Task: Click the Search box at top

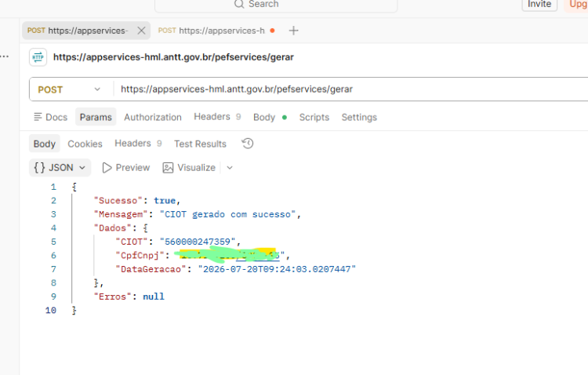Action: (276, 5)
